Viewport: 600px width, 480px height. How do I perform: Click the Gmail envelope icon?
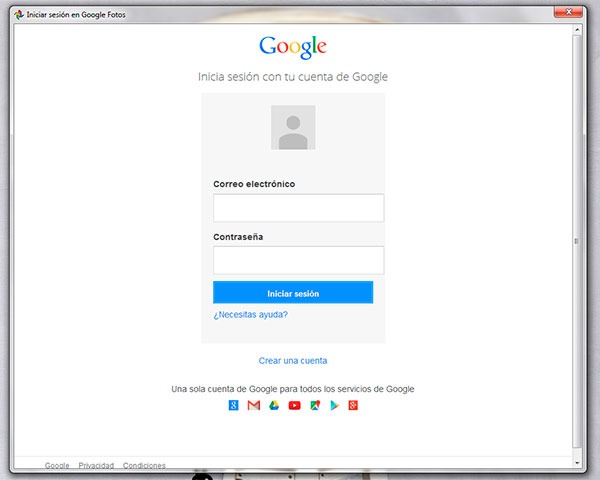click(254, 405)
